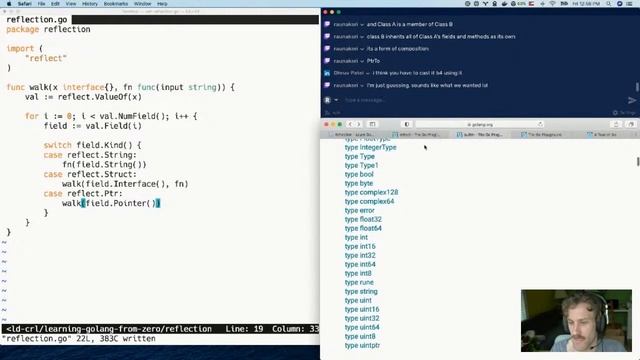Open the Window menu
Image resolution: width=640 pixels, height=360 pixels.
point(142,4)
